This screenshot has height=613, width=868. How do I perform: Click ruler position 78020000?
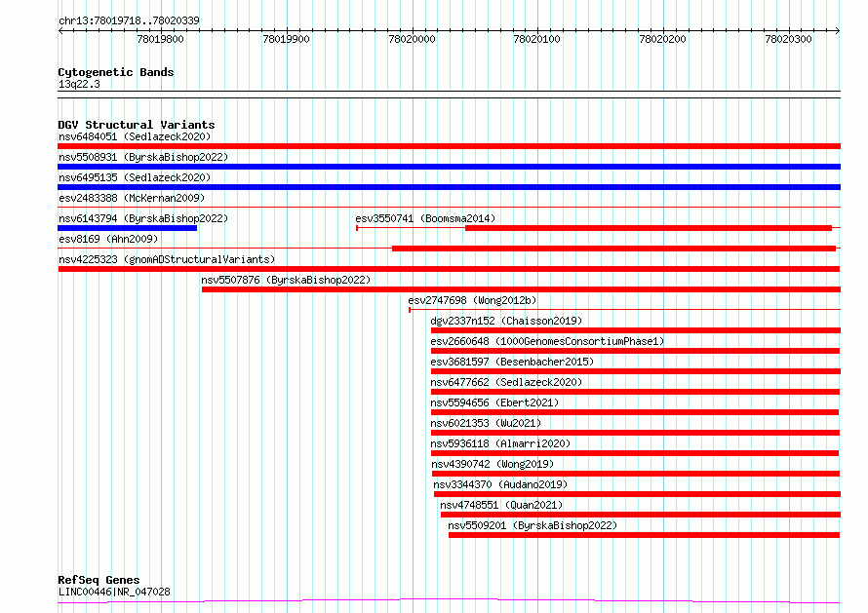[x=412, y=39]
